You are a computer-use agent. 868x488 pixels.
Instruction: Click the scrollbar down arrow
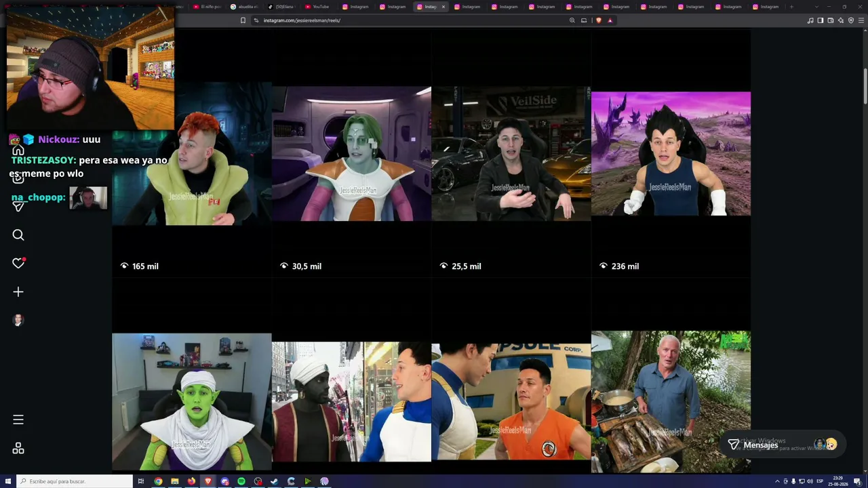[865, 472]
